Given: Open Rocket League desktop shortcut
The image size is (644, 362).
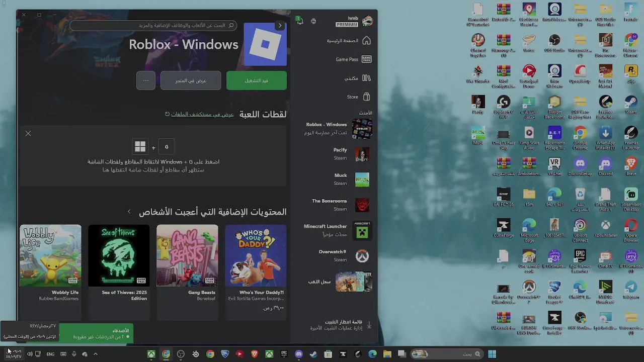Looking at the screenshot, I should 554,292.
